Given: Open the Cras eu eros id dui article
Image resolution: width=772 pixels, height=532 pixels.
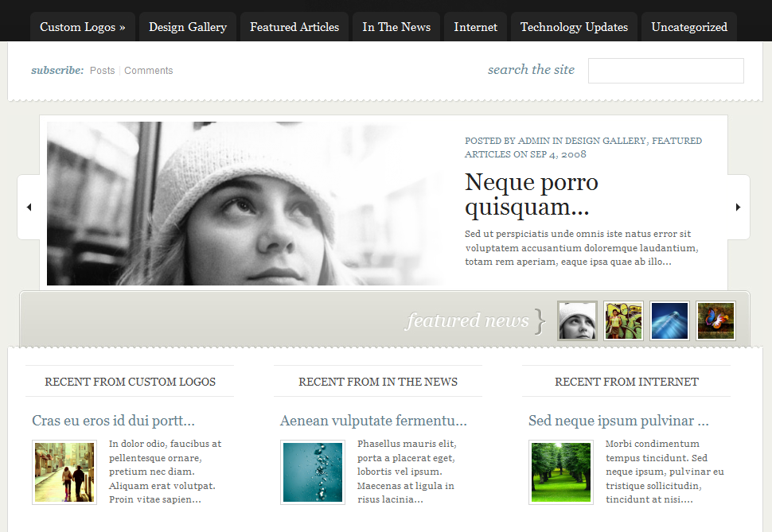Looking at the screenshot, I should (x=113, y=421).
